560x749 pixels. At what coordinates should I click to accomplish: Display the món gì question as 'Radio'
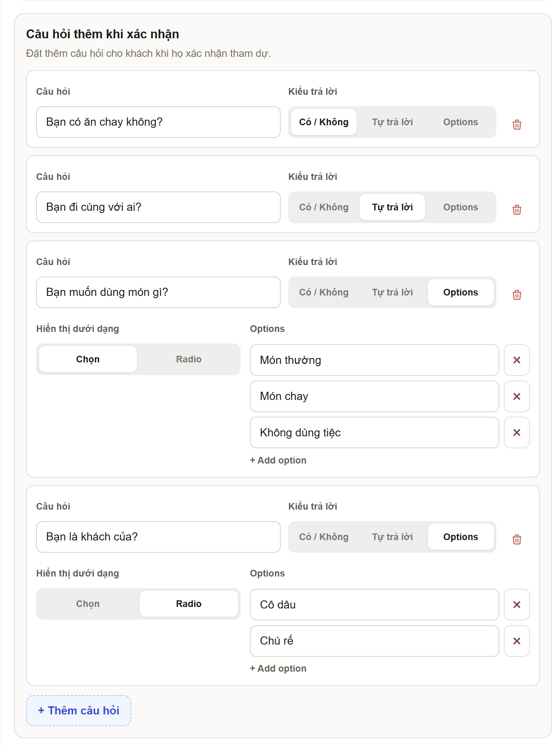189,359
